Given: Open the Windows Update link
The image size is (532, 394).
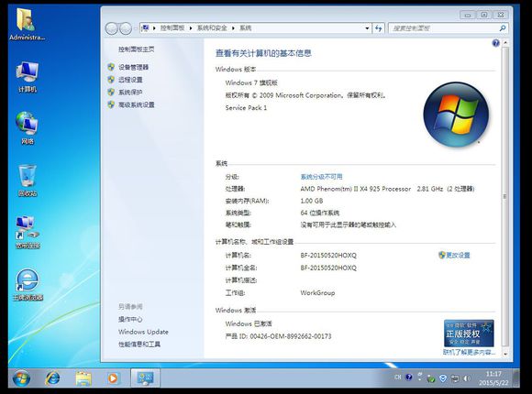Looking at the screenshot, I should tap(143, 332).
